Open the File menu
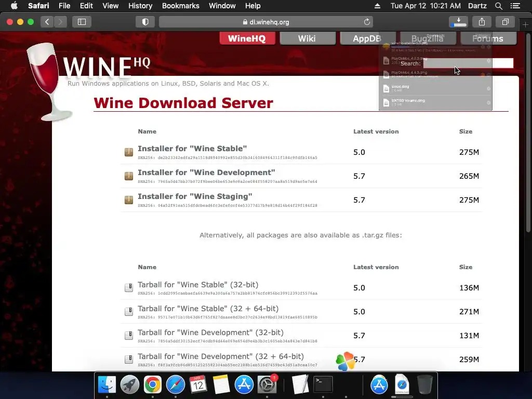This screenshot has height=399, width=532. pos(64,6)
